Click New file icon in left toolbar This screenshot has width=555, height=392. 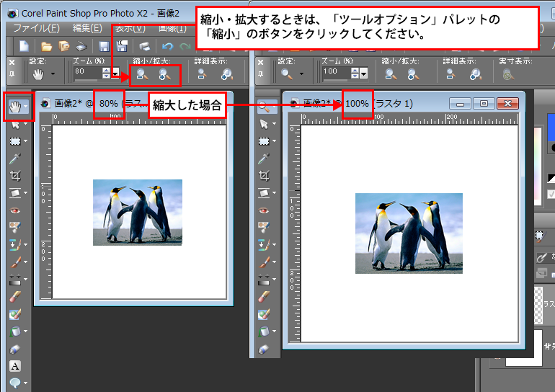tap(24, 46)
